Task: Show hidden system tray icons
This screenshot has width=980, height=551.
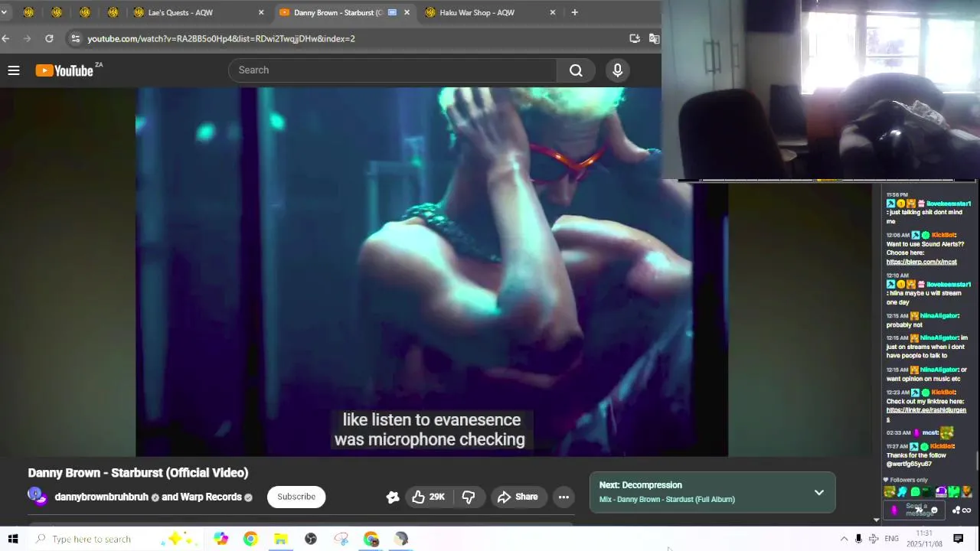Action: (844, 539)
